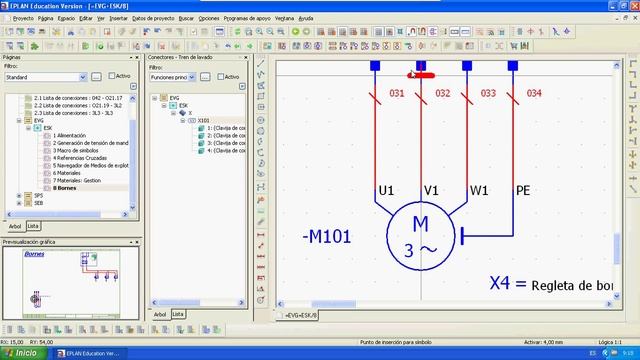Select page 1 Alimentación in tree

click(69, 136)
